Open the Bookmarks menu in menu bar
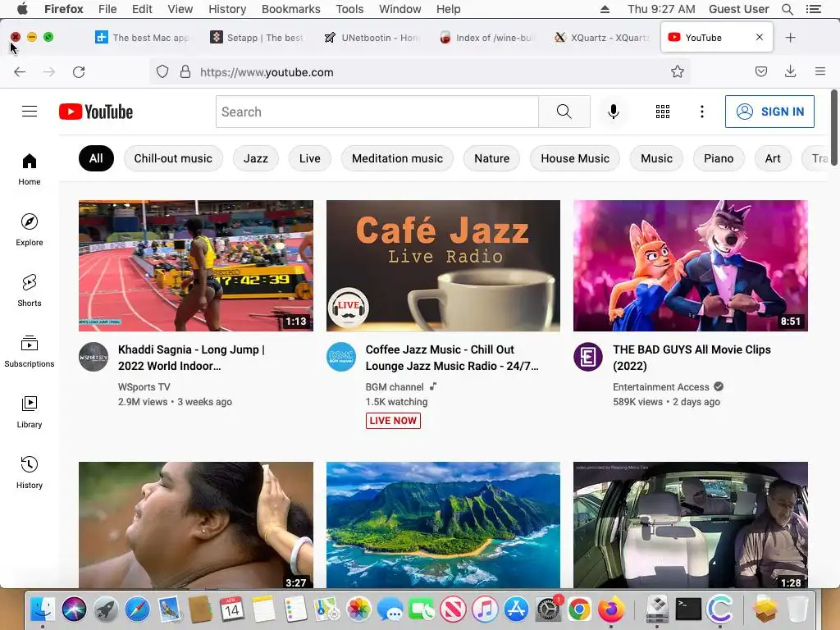The height and width of the screenshot is (630, 840). 291,9
